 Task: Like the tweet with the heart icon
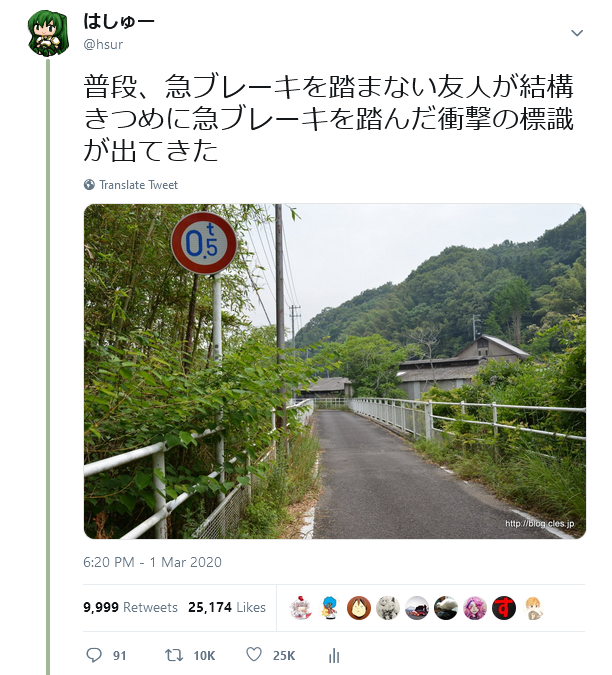254,654
